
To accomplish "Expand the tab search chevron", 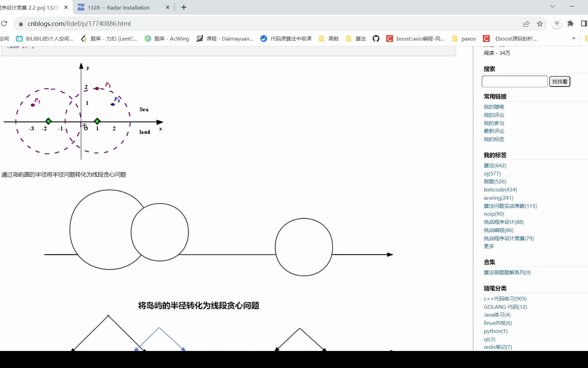I will pyautogui.click(x=552, y=6).
